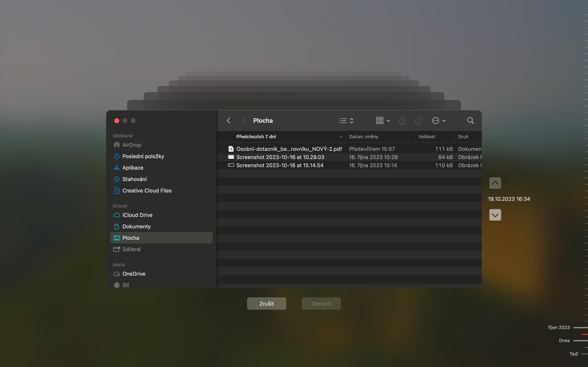The width and height of the screenshot is (588, 367).
Task: Open the list view options dropdown
Action: pyautogui.click(x=346, y=120)
